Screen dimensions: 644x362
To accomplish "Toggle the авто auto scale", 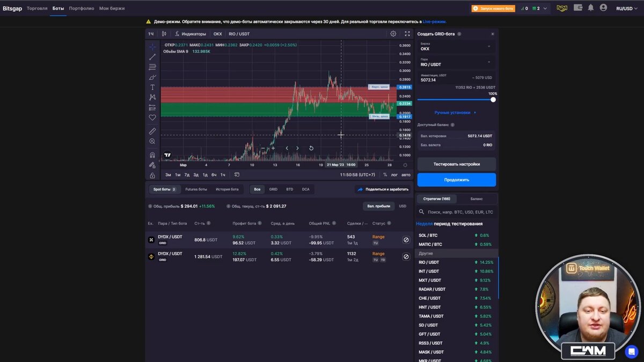I will tap(406, 174).
